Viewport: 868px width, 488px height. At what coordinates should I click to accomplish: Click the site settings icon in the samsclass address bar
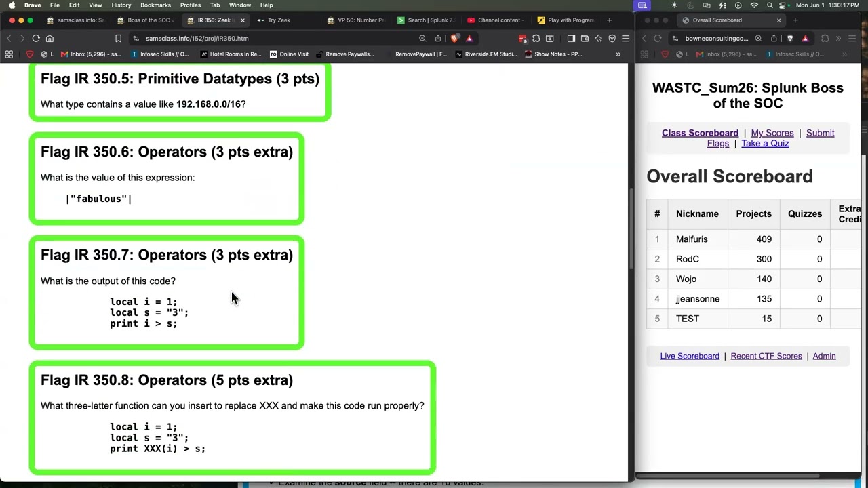pos(136,39)
